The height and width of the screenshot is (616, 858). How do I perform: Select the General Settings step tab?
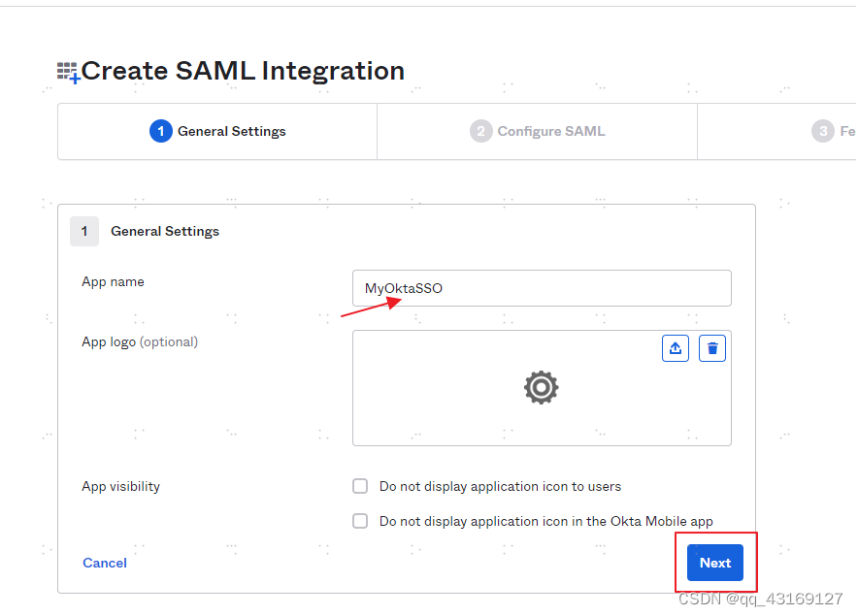pos(216,131)
